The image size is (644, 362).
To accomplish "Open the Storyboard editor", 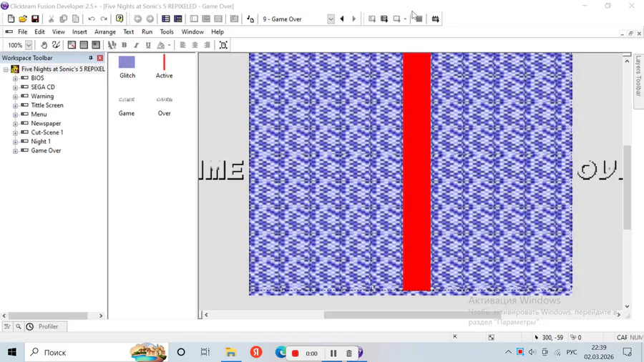I will pyautogui.click(x=165, y=19).
